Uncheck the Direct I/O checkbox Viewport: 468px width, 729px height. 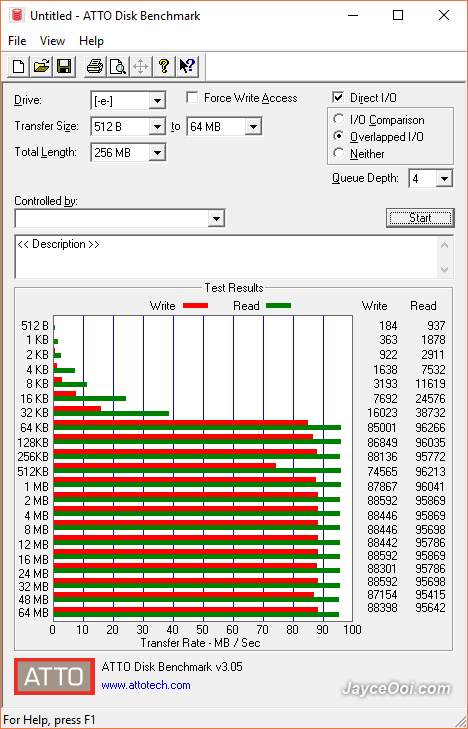[x=338, y=98]
